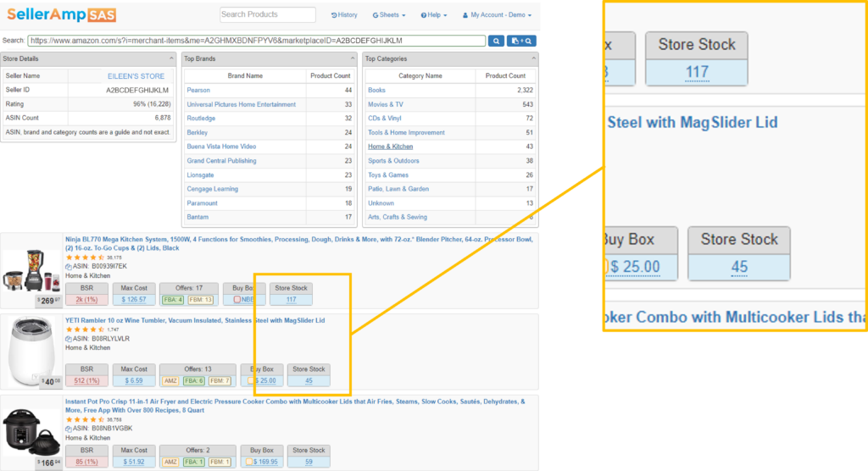Screen dimensions: 868x471
Task: Select the Books category link
Action: coord(376,90)
